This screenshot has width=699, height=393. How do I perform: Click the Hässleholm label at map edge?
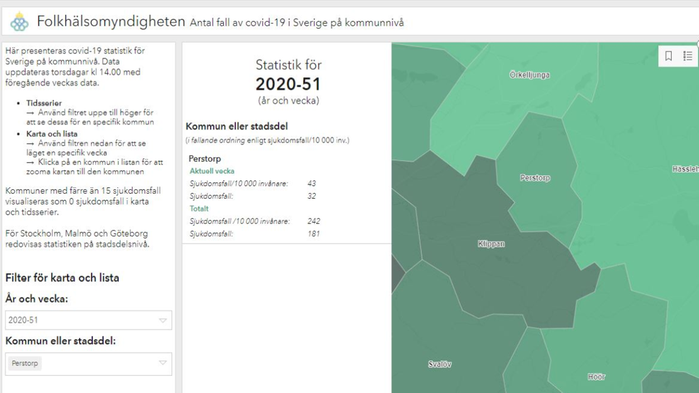click(x=685, y=169)
